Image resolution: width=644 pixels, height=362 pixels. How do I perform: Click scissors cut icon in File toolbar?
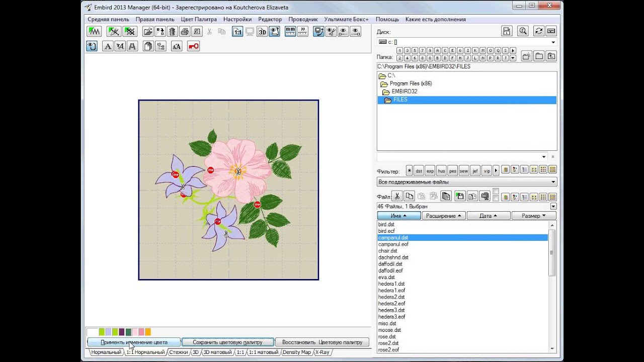click(397, 196)
